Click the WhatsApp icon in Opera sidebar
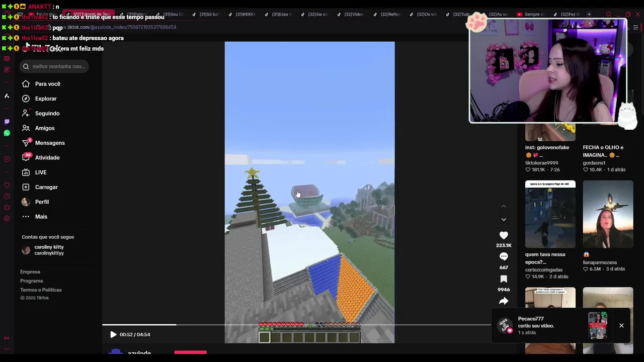The image size is (644, 362). coord(7,133)
